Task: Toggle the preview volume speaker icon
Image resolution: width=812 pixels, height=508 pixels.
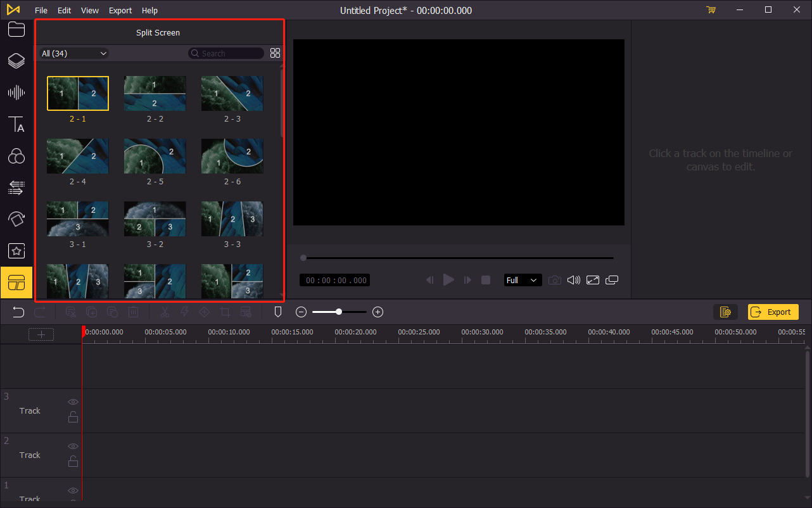Action: pyautogui.click(x=573, y=280)
